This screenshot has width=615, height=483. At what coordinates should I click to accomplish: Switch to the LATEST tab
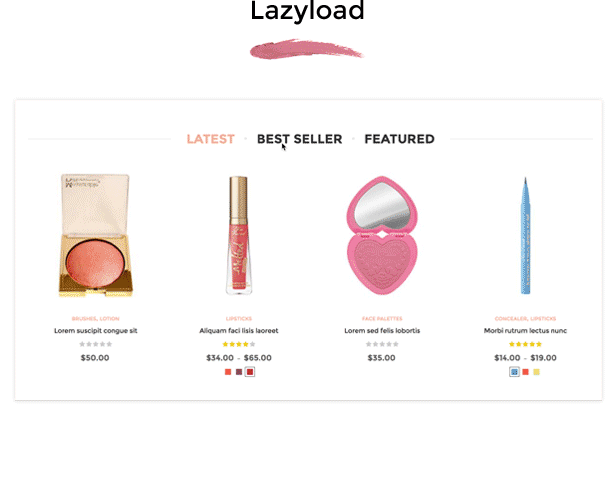(x=210, y=139)
